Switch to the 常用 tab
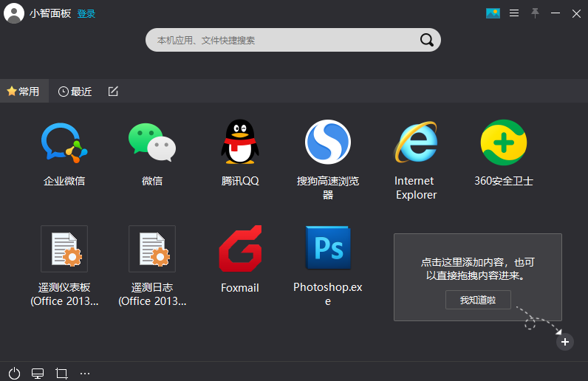Viewport: 588px width, 381px height. tap(24, 91)
